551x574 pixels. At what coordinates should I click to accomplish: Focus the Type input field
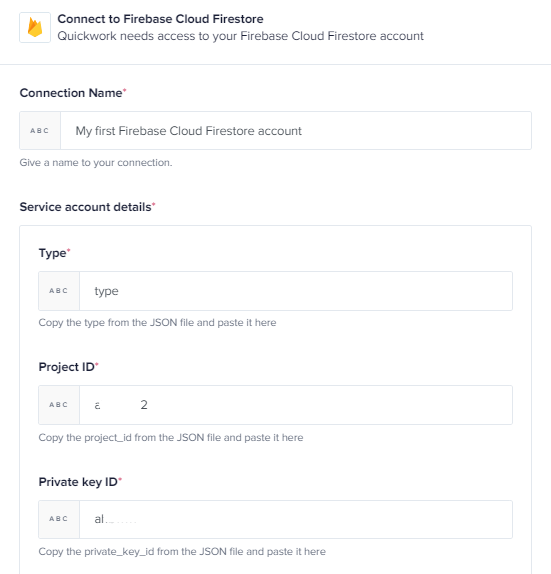pyautogui.click(x=296, y=291)
